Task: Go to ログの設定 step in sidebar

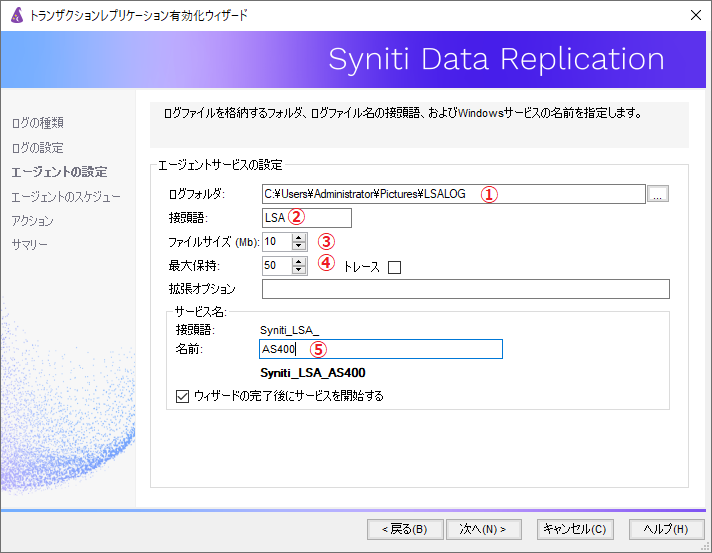Action: (38, 148)
